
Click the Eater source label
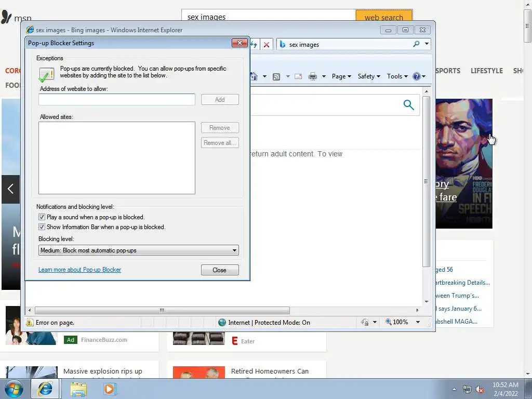pos(248,341)
